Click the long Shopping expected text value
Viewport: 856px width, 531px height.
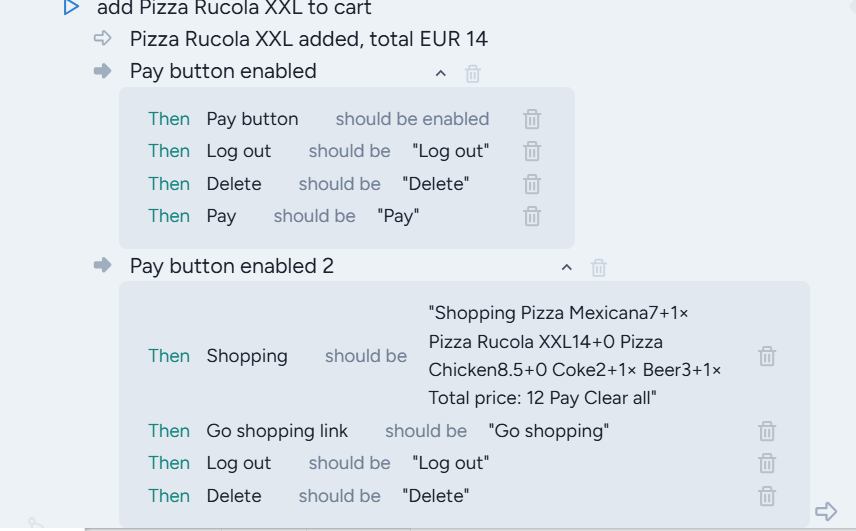point(575,356)
